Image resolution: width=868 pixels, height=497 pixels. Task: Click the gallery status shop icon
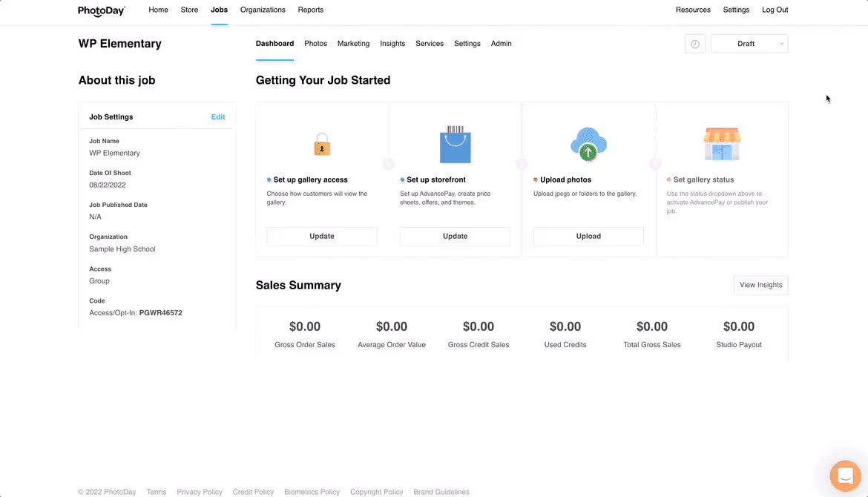tap(722, 144)
